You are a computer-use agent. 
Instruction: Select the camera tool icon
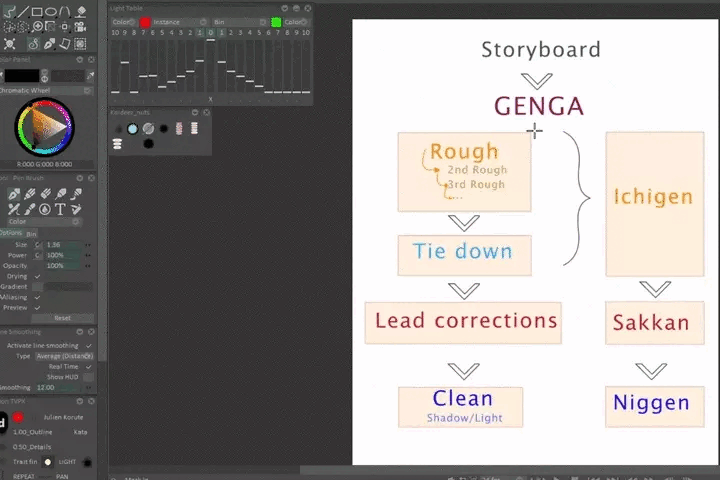tap(82, 27)
